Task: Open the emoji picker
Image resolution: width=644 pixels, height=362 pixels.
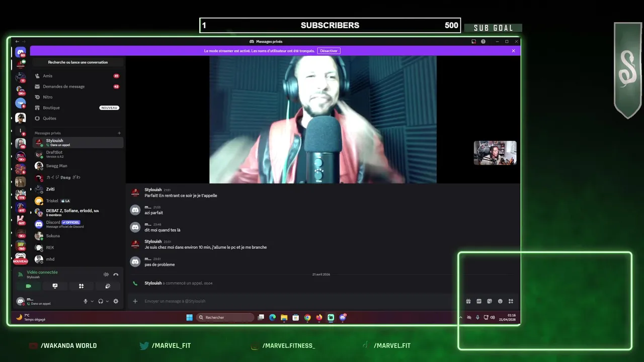Action: click(x=500, y=301)
